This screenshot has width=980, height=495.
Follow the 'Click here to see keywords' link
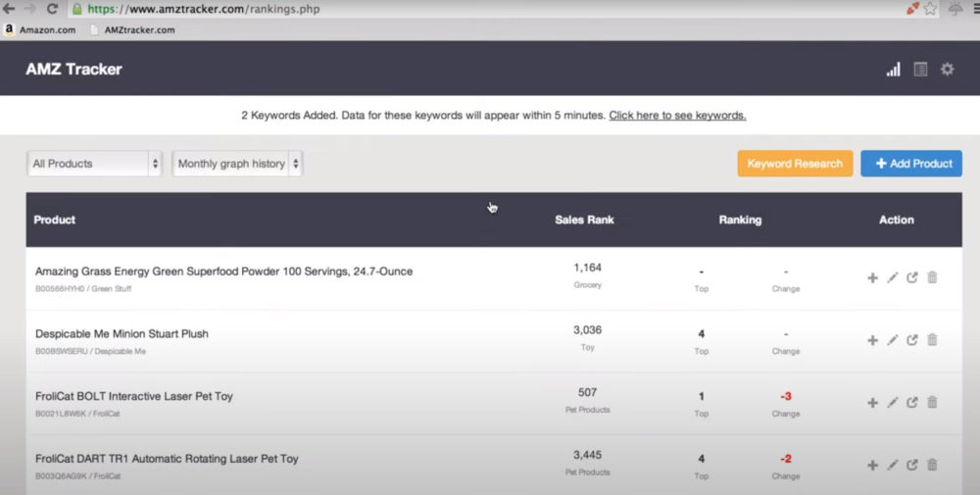[677, 115]
